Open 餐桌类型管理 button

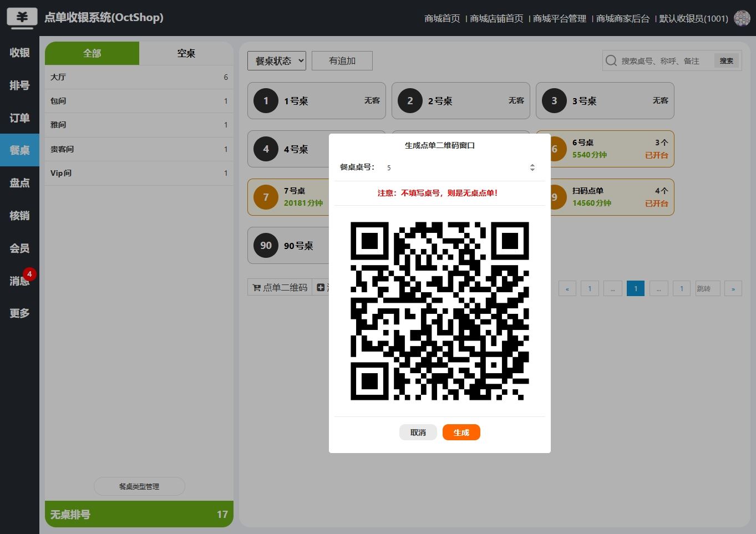[139, 486]
